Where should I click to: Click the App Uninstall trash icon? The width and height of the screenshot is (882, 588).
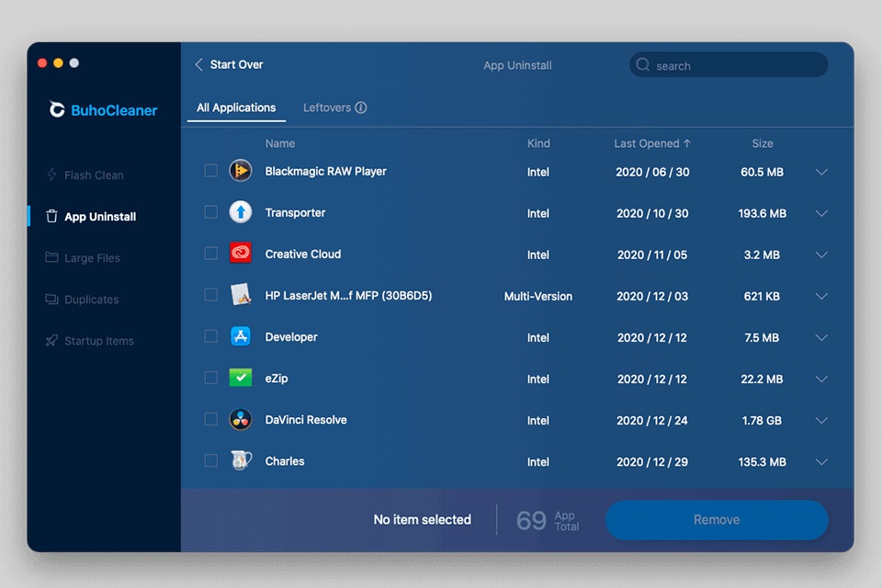tap(51, 216)
